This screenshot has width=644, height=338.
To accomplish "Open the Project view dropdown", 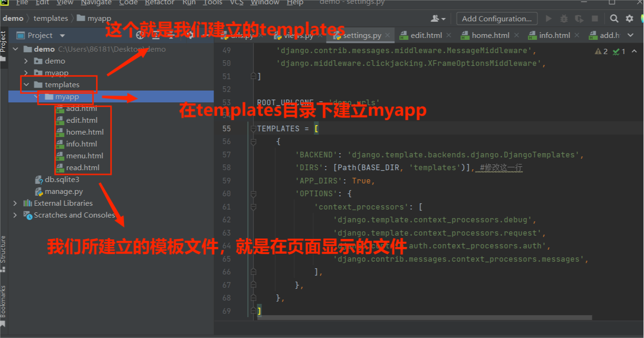I will (63, 36).
